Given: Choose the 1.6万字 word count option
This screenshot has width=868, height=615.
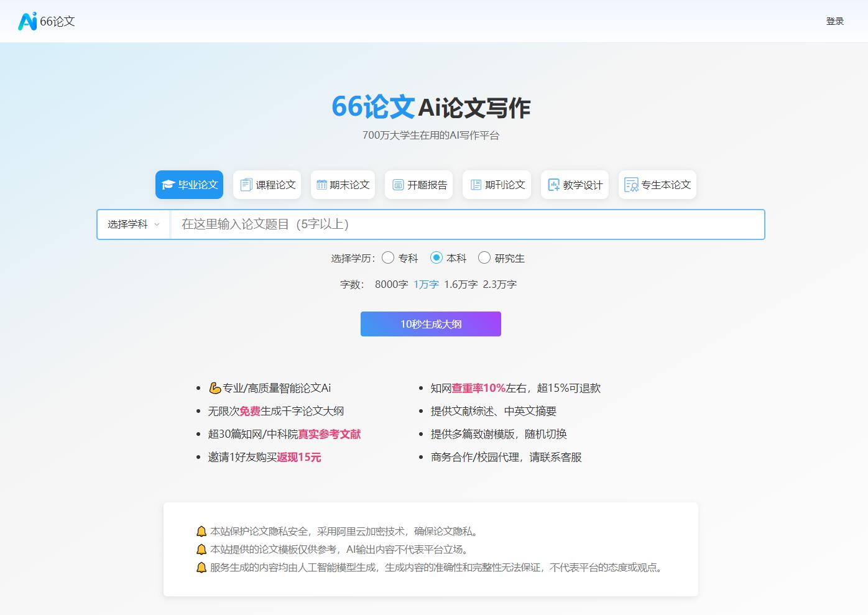Looking at the screenshot, I should [461, 284].
